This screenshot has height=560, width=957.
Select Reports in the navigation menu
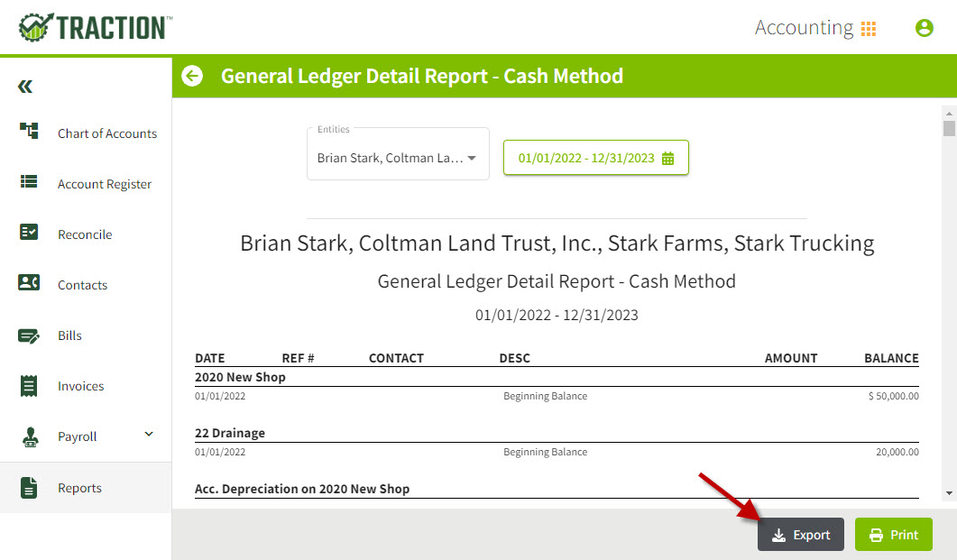click(79, 487)
